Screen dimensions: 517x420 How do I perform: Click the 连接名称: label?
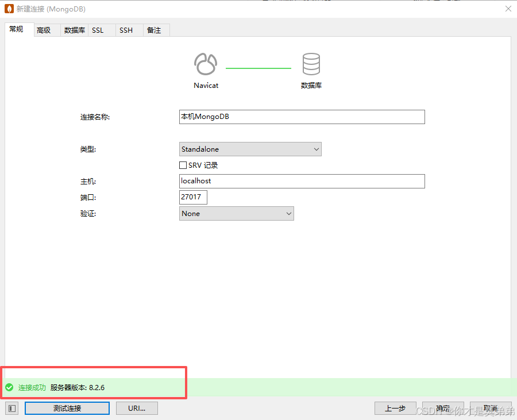point(95,117)
